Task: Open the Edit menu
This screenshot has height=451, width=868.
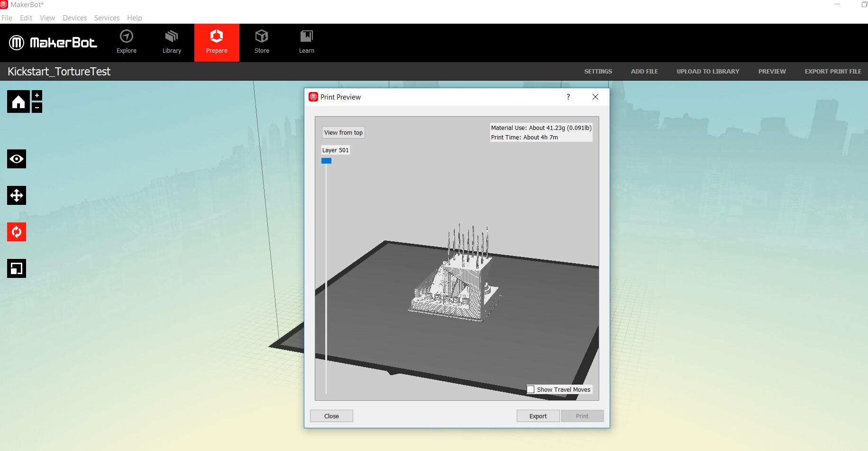Action: click(26, 18)
